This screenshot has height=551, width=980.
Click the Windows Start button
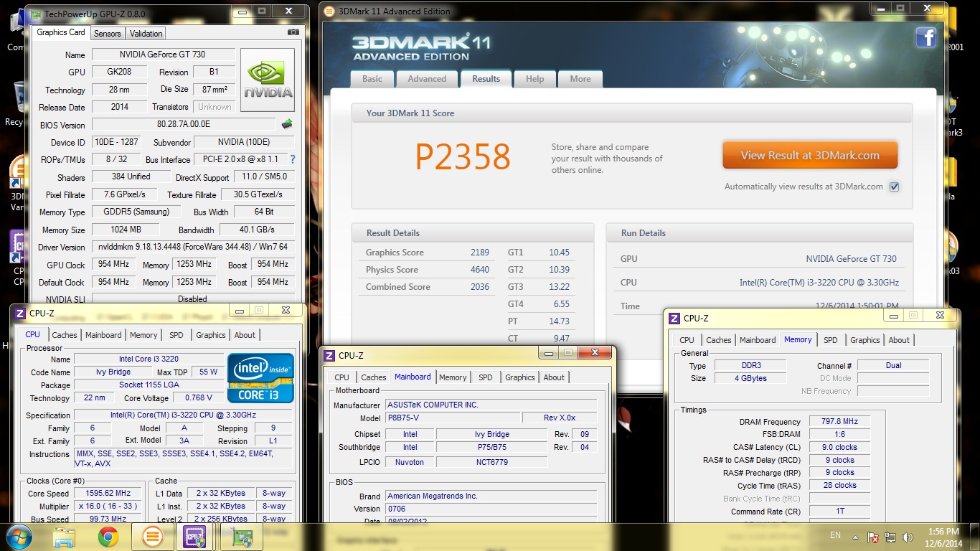[19, 537]
